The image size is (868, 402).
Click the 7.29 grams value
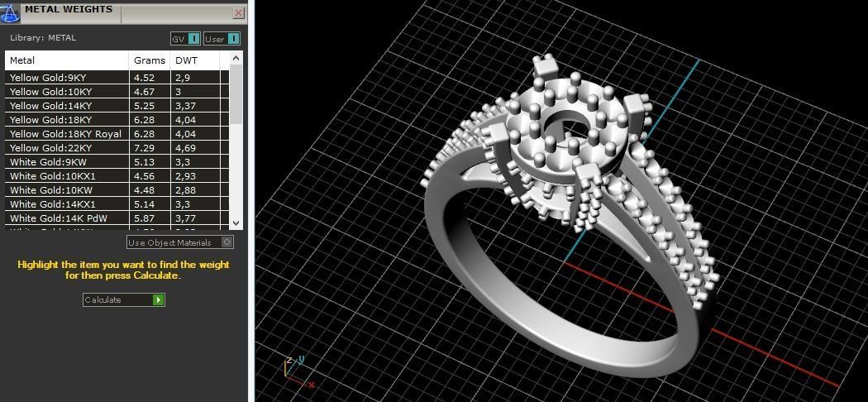[x=144, y=148]
